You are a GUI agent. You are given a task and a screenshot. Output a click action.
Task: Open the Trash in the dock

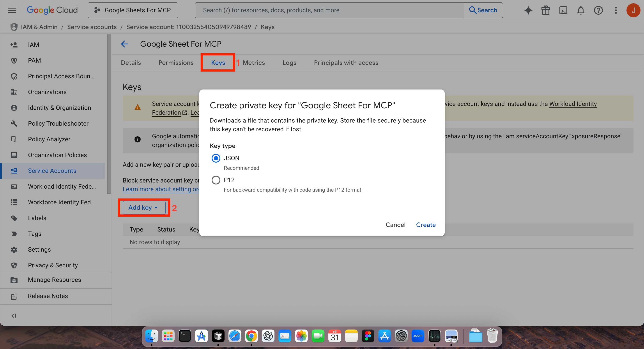click(x=492, y=336)
